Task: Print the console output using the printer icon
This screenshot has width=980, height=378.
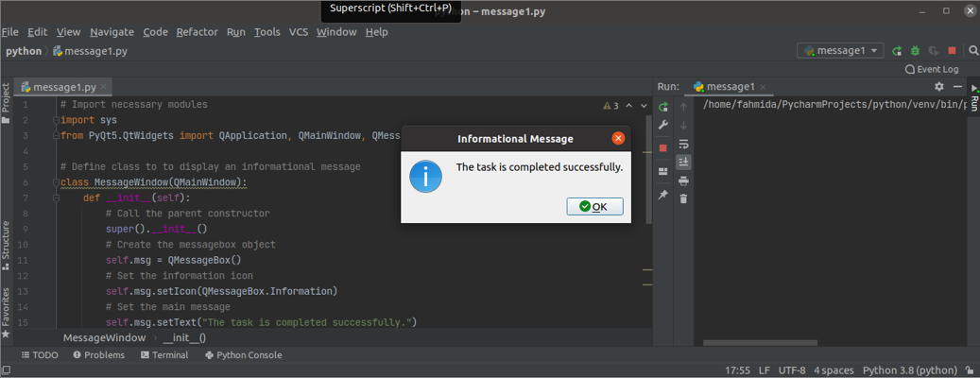Action: pos(683,180)
